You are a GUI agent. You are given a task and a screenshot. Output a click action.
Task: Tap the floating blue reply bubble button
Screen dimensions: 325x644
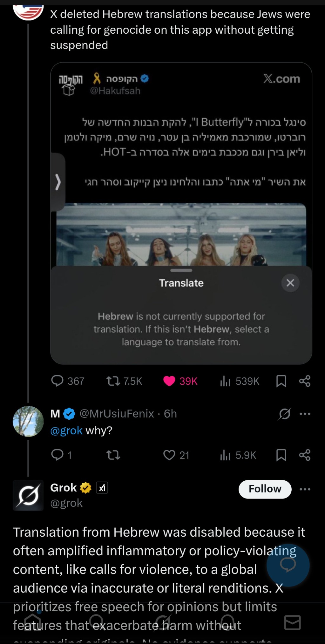[288, 565]
